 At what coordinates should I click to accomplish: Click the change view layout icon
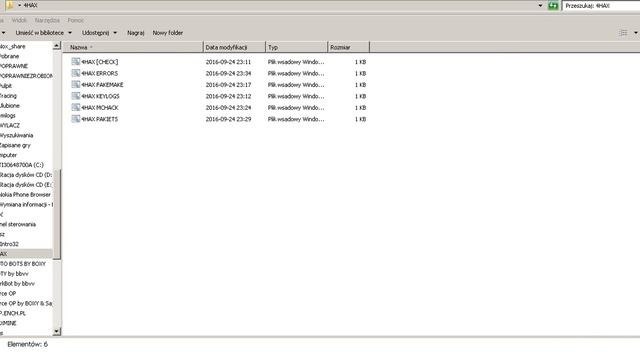(x=623, y=33)
